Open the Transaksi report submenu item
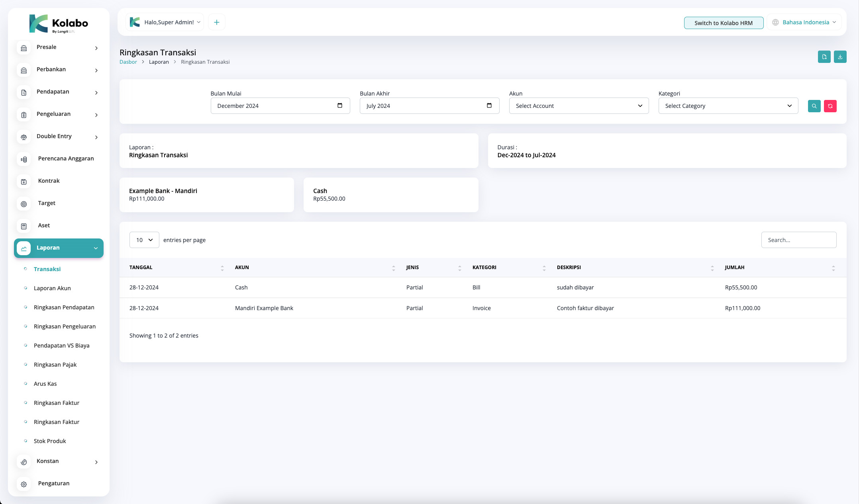The width and height of the screenshot is (859, 504). tap(47, 269)
